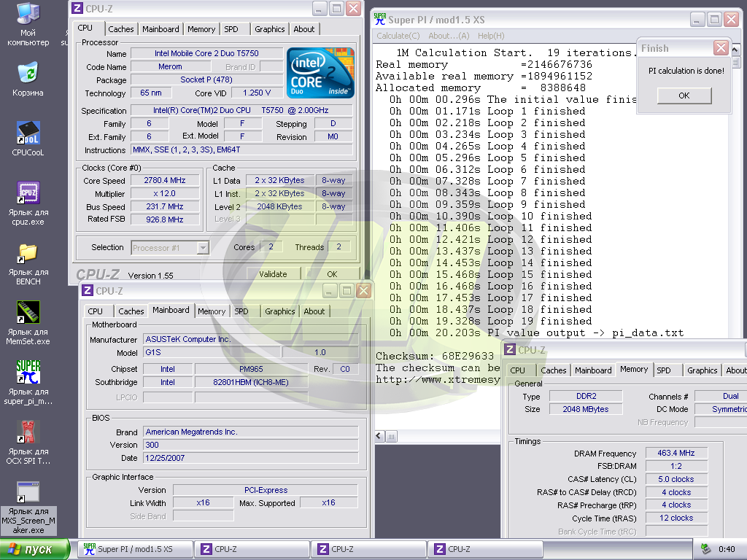The height and width of the screenshot is (560, 747).
Task: Open the My Computer desktop icon
Action: point(28,25)
